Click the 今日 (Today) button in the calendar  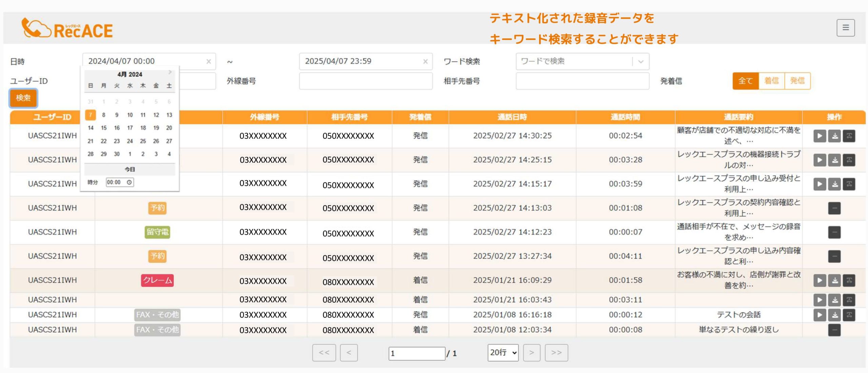[130, 169]
